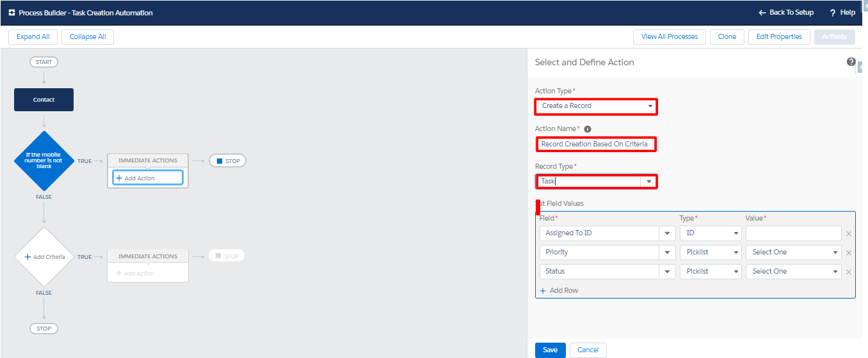Click the Action Name info icon
This screenshot has width=868, height=358.
[x=588, y=129]
